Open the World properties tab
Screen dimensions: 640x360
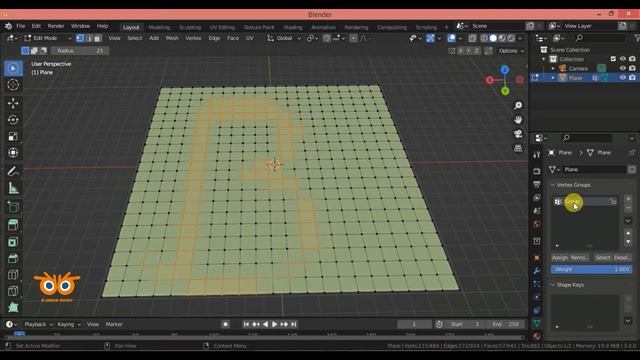(537, 224)
